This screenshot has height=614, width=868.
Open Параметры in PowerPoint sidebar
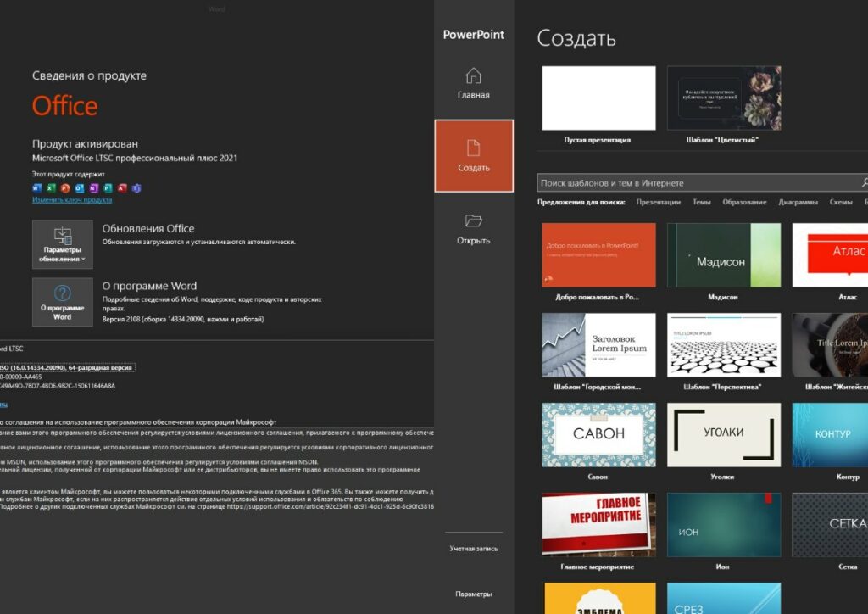473,594
